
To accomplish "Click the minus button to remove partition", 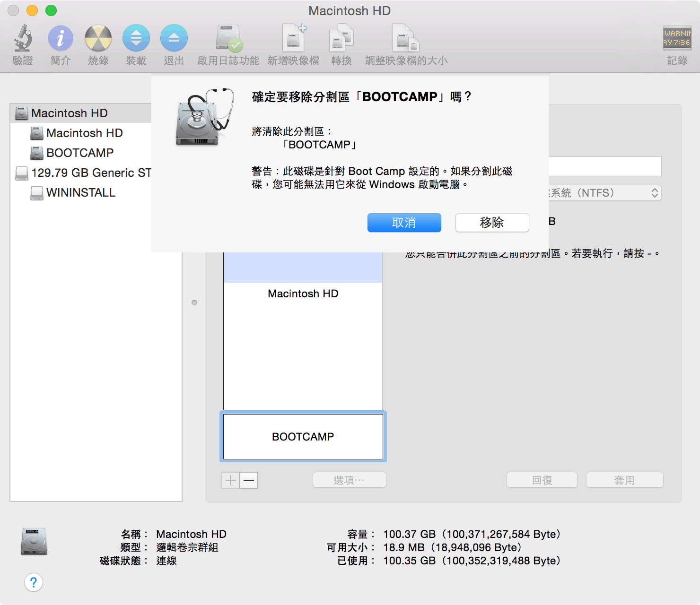I will 249,480.
